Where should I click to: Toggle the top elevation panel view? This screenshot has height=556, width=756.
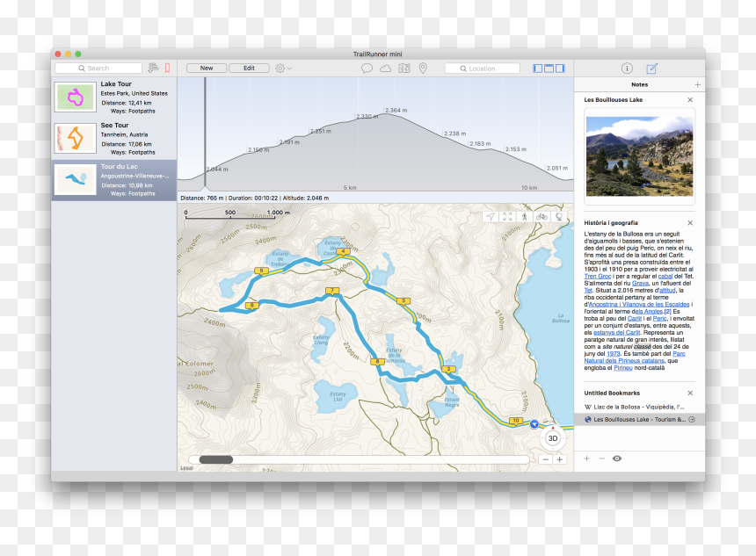[x=549, y=69]
